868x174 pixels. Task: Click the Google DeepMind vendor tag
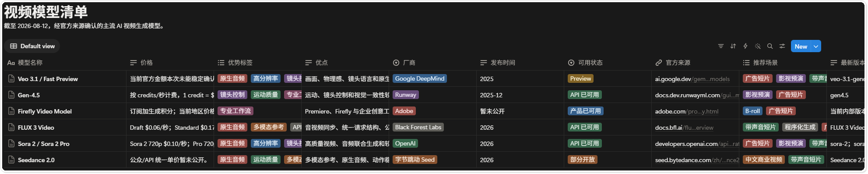tap(419, 78)
